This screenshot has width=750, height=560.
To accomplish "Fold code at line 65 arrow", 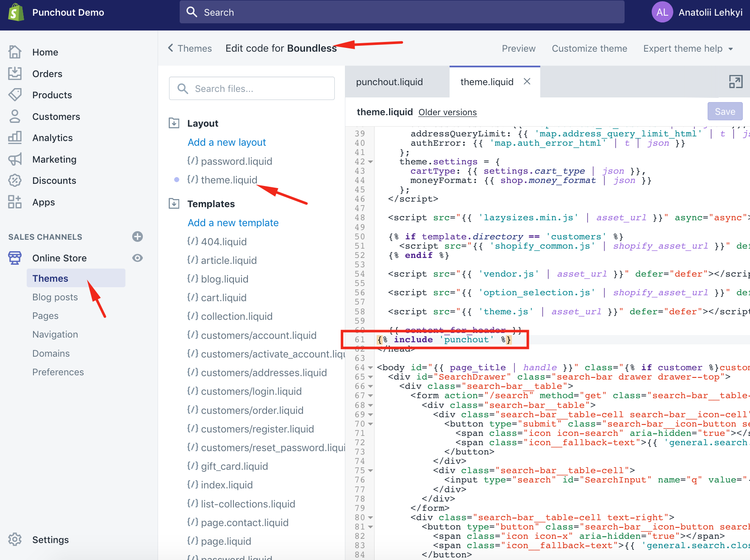I will pyautogui.click(x=370, y=377).
